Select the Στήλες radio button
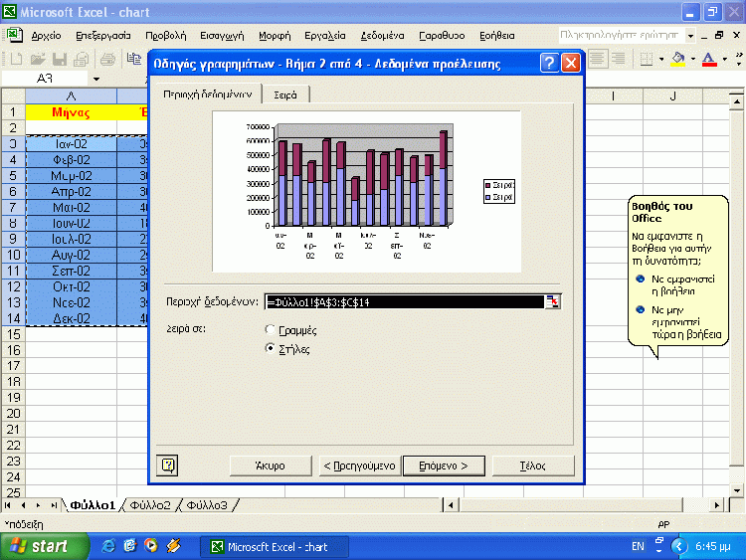The width and height of the screenshot is (746, 560). pos(270,348)
